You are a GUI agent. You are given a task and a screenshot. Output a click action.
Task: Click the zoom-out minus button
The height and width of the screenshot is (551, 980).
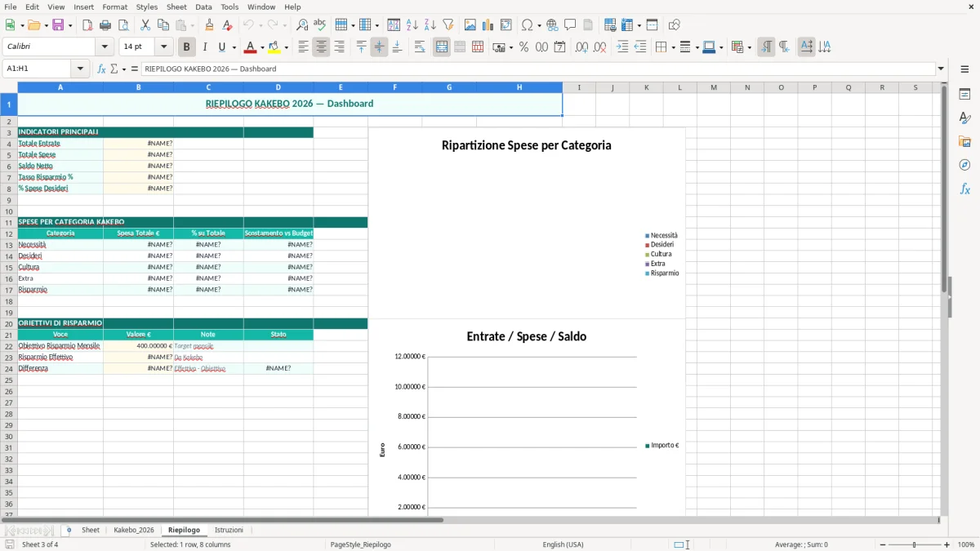(881, 544)
